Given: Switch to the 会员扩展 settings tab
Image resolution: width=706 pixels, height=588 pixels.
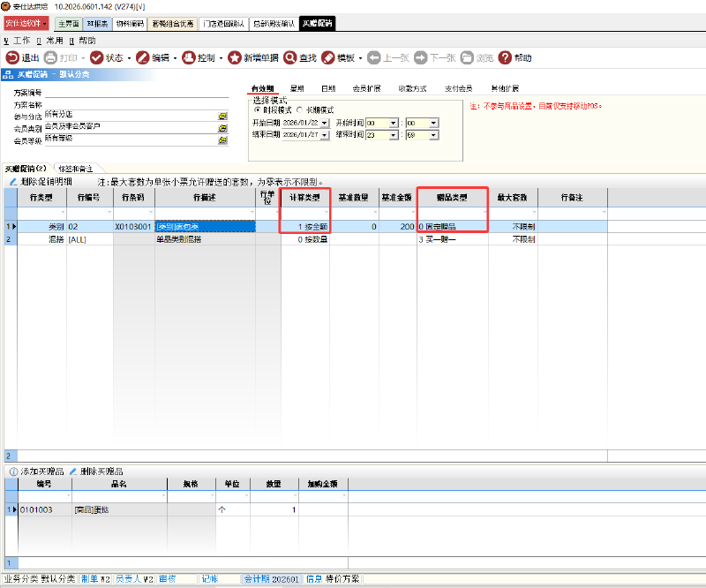Looking at the screenshot, I should [x=366, y=88].
